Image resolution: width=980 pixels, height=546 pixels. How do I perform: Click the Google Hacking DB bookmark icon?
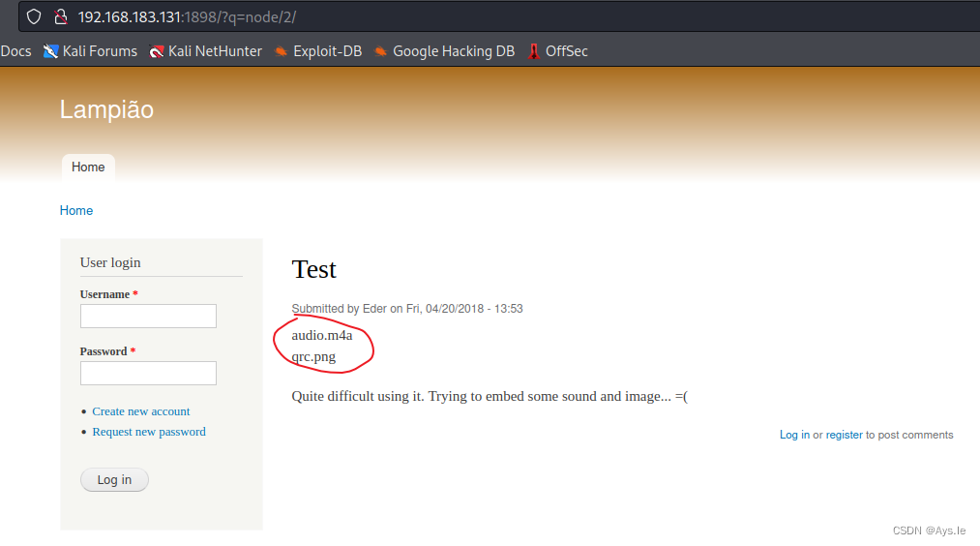[x=380, y=51]
